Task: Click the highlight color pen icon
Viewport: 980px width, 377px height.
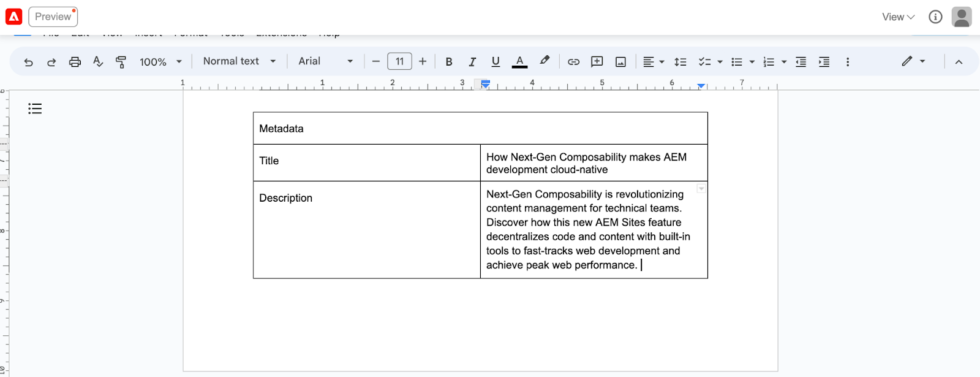Action: point(544,61)
